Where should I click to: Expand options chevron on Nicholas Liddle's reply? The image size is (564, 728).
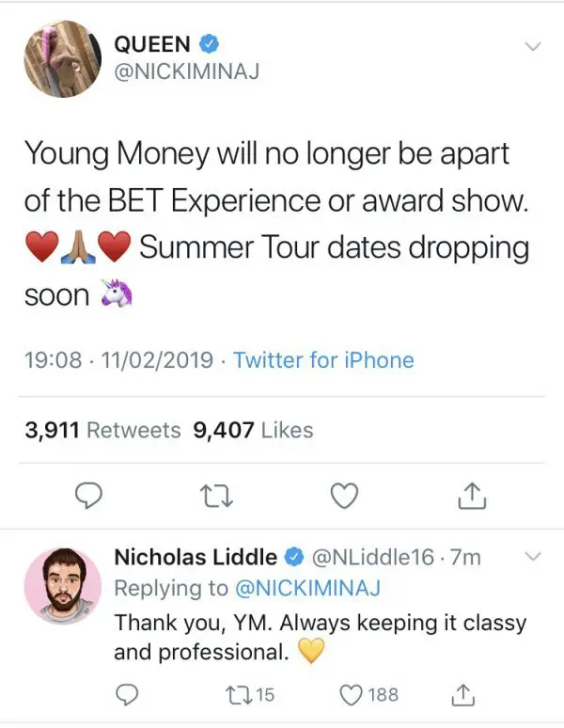click(533, 557)
